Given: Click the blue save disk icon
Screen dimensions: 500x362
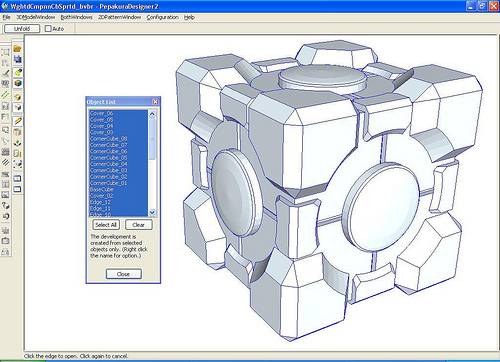Looking at the screenshot, I should (x=17, y=59).
